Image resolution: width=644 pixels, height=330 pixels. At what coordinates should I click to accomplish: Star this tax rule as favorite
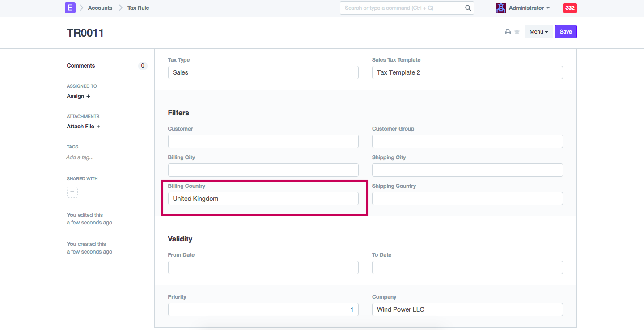(517, 32)
